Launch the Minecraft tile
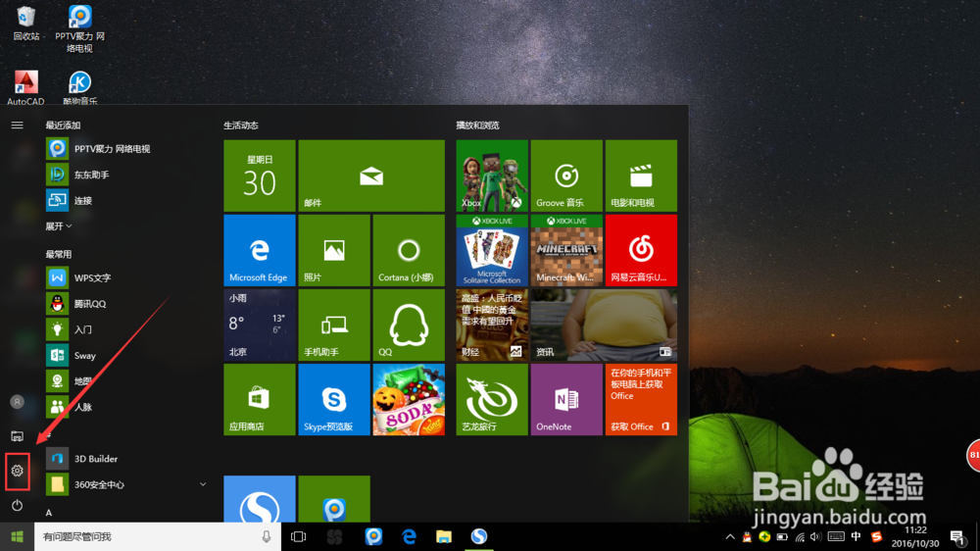This screenshot has width=980, height=551. [566, 250]
